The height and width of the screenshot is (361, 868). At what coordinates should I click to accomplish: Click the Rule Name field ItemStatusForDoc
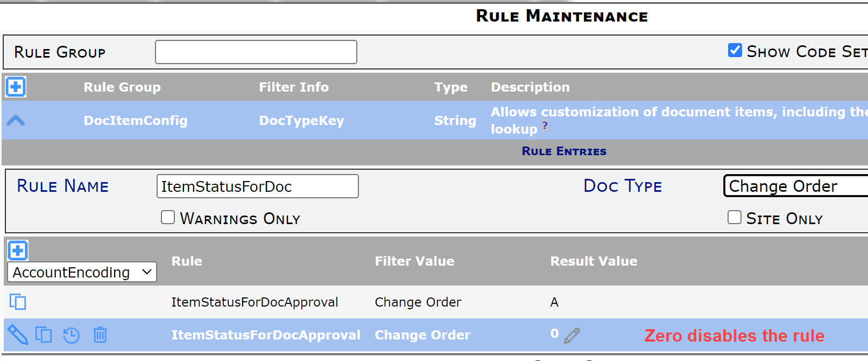258,186
